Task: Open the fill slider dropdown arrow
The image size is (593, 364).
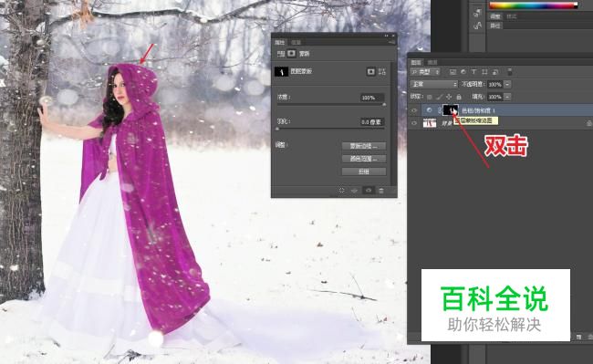Action: 507,97
